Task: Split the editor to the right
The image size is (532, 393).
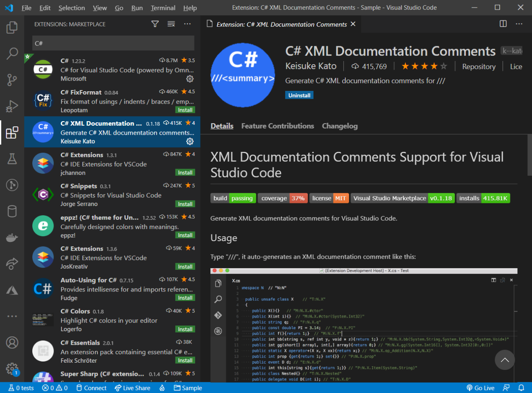Action: [x=503, y=24]
